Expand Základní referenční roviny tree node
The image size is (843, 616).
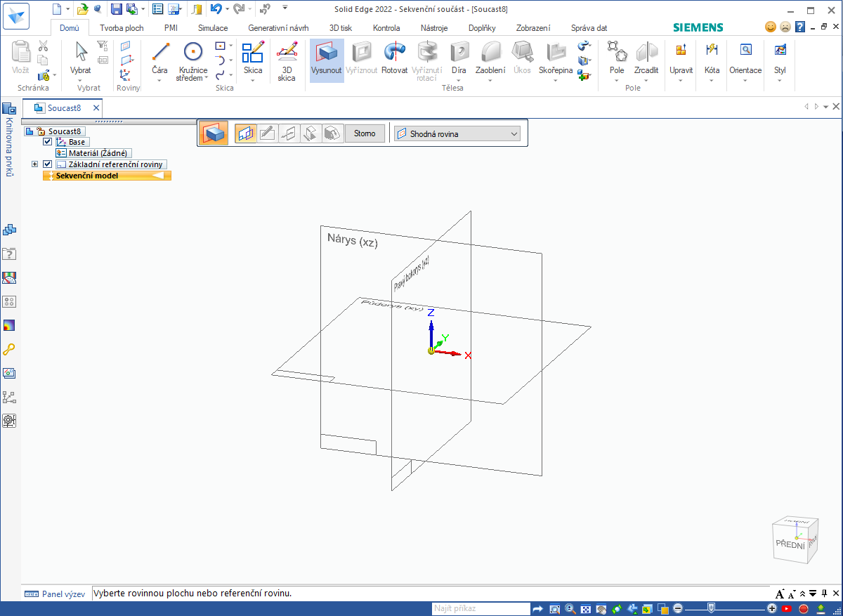click(x=35, y=164)
